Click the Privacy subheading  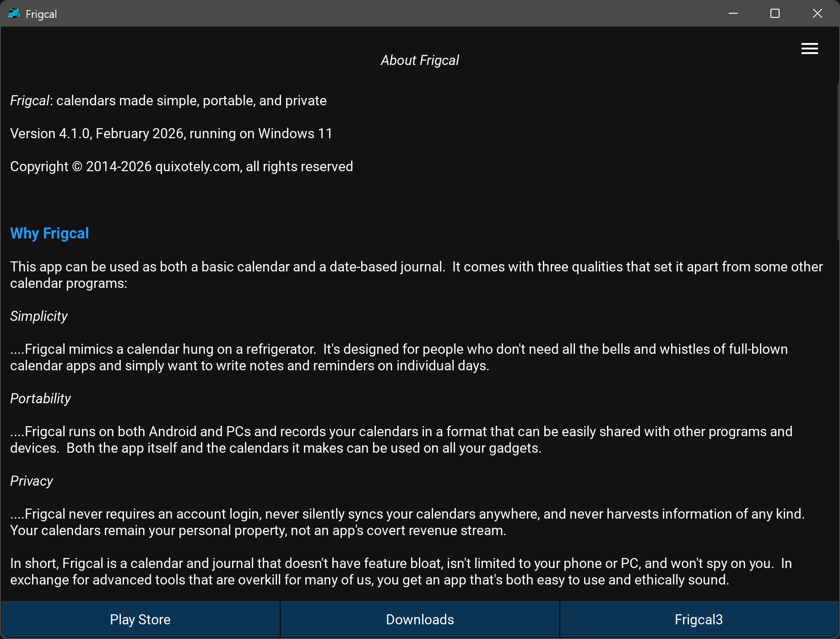coord(32,481)
